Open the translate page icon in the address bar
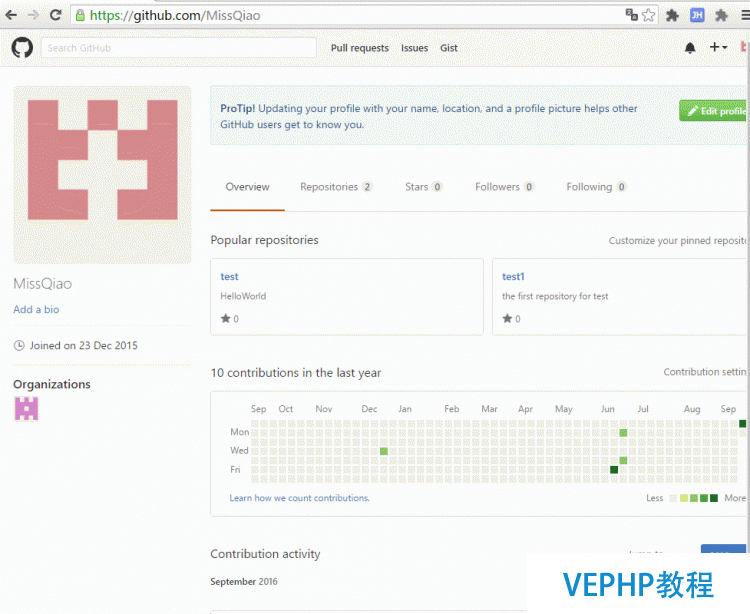Screen dimensions: 750x614 pyautogui.click(x=631, y=15)
